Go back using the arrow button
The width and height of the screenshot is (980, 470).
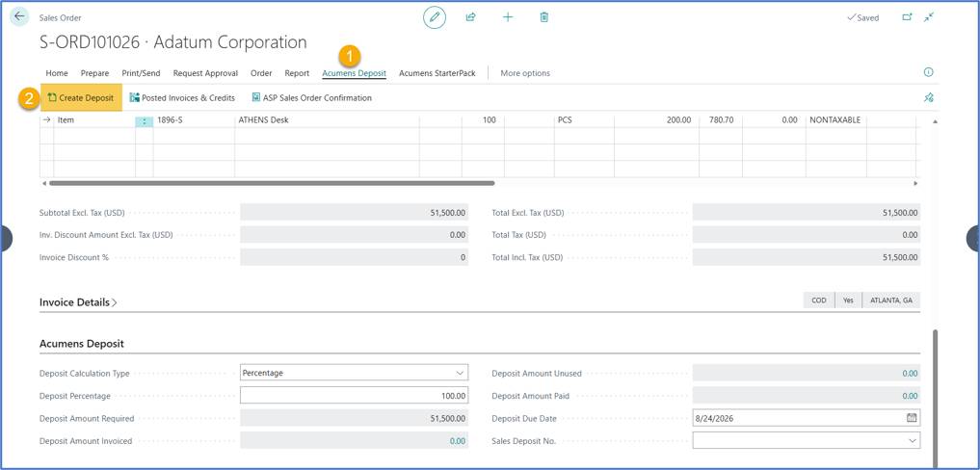pos(20,16)
